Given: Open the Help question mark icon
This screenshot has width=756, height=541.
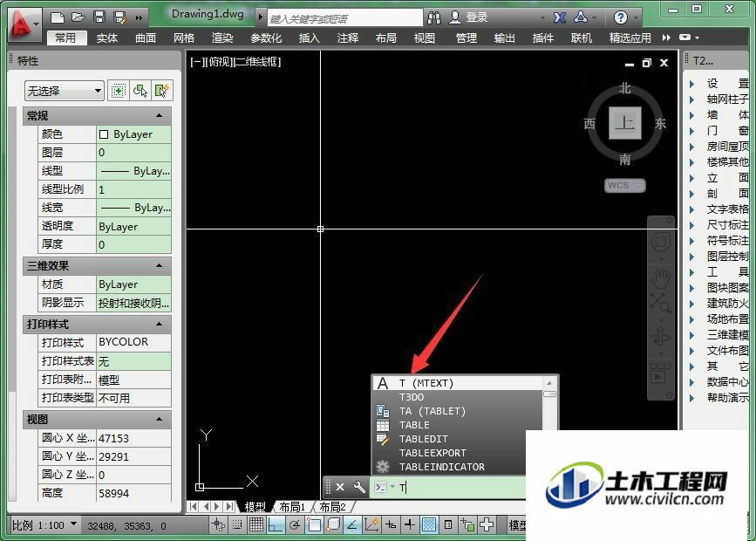Looking at the screenshot, I should 621,17.
